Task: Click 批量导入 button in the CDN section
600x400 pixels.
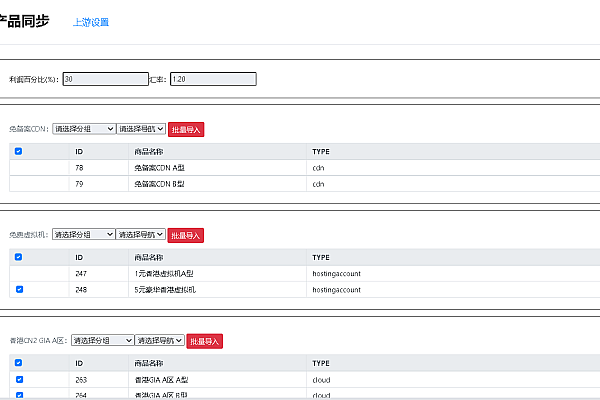Action: (186, 129)
